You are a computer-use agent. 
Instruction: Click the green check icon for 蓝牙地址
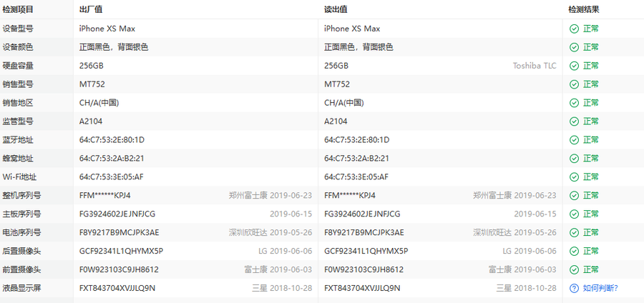tap(574, 140)
